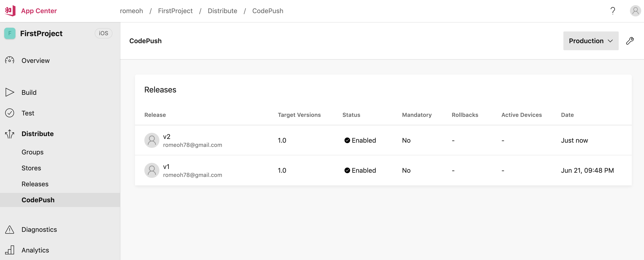
Task: Select the CodePush sidebar item
Action: pos(38,200)
